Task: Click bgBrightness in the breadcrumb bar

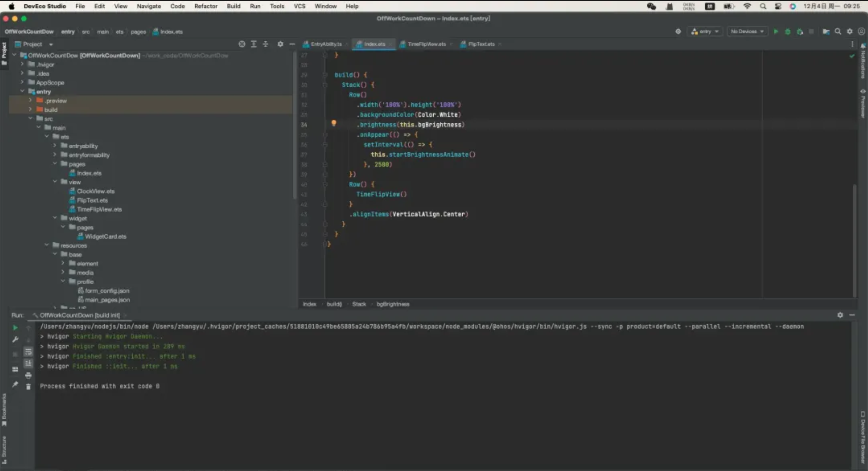Action: pyautogui.click(x=393, y=304)
